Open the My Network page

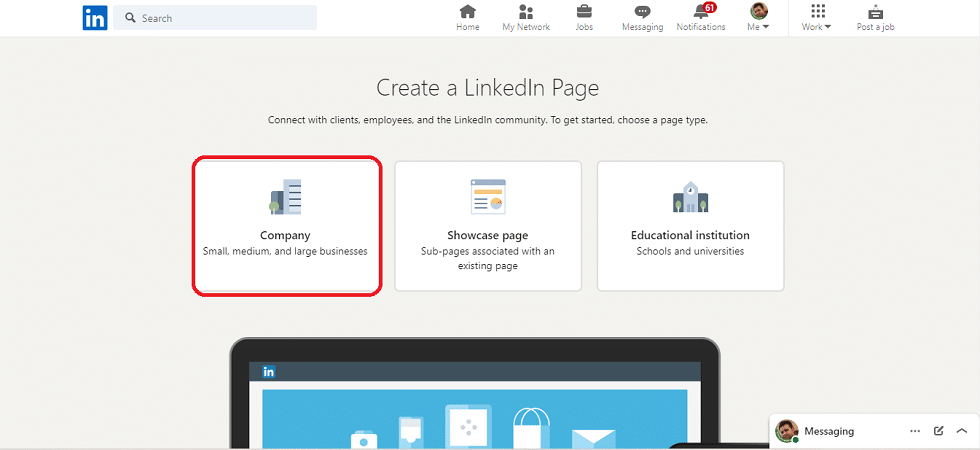click(x=526, y=18)
